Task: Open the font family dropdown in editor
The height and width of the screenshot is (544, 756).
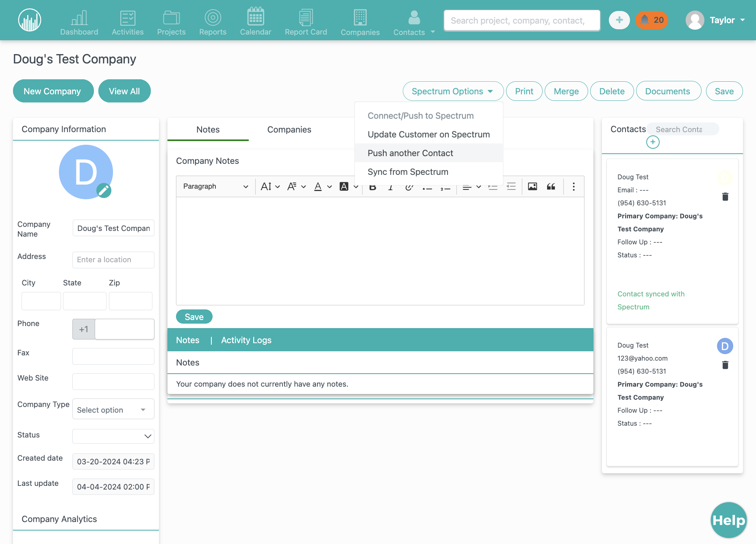Action: coord(296,186)
